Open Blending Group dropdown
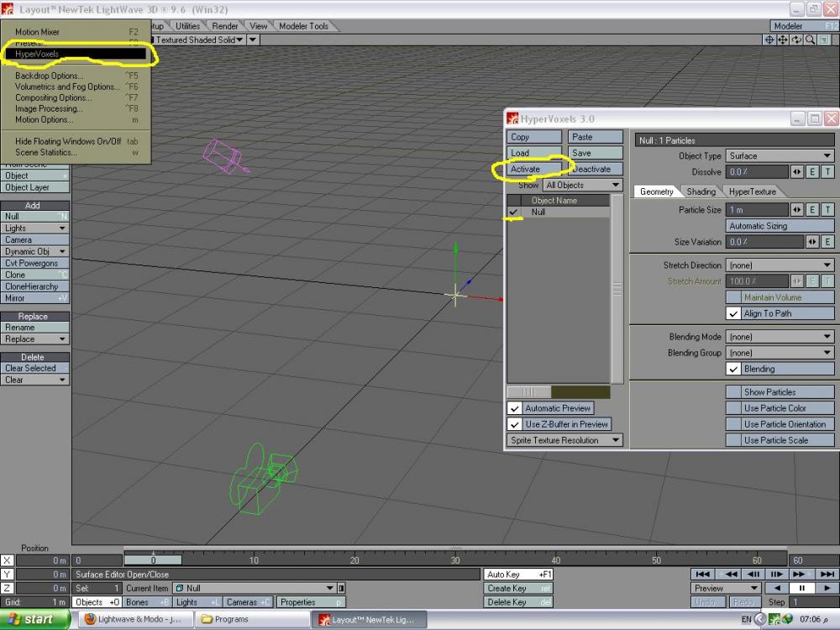The height and width of the screenshot is (630, 840). pyautogui.click(x=780, y=353)
